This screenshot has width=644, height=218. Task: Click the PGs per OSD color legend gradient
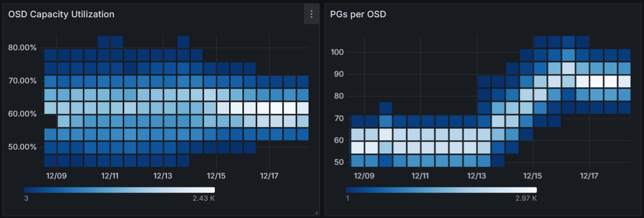441,190
